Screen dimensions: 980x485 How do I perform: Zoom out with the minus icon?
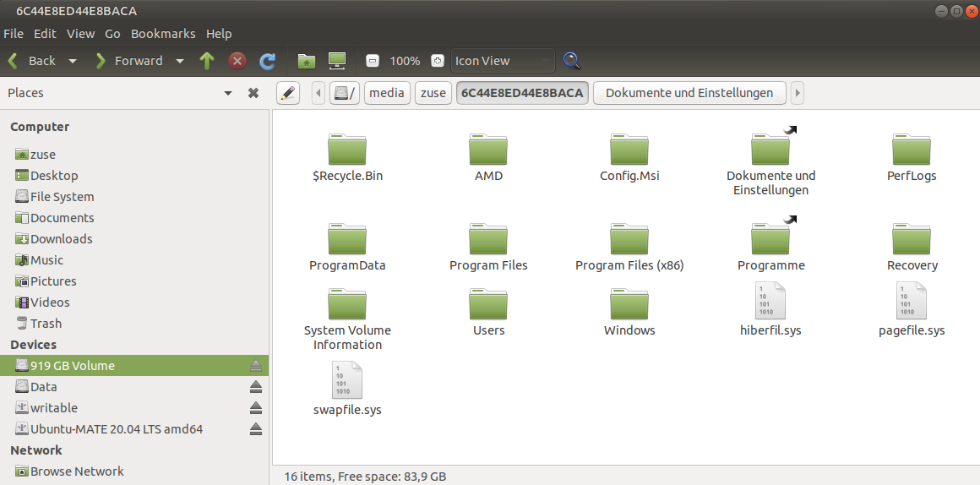pyautogui.click(x=373, y=61)
